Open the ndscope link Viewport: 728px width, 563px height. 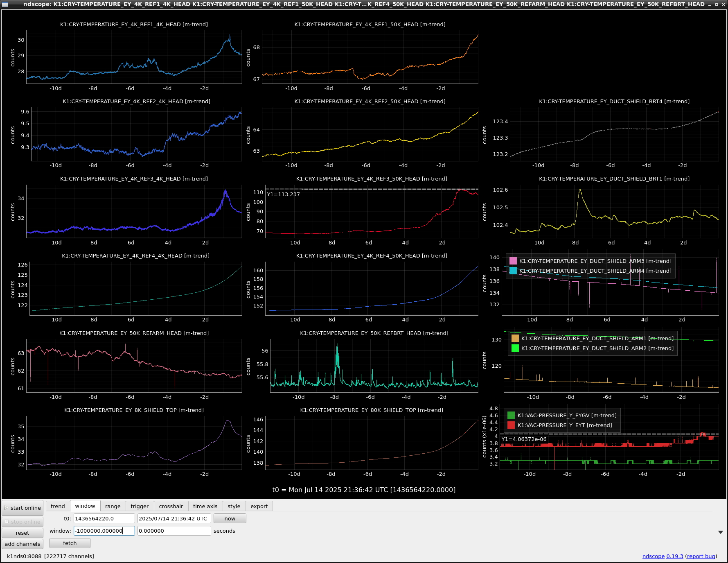click(x=654, y=556)
